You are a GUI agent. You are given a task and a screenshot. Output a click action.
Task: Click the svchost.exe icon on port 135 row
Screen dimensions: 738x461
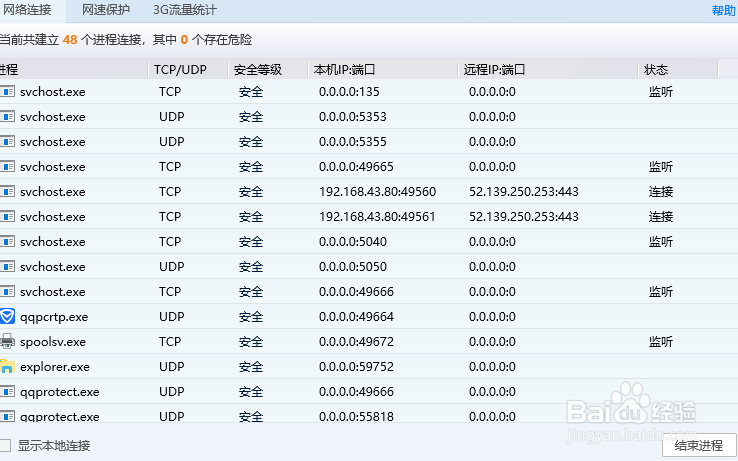pyautogui.click(x=7, y=91)
